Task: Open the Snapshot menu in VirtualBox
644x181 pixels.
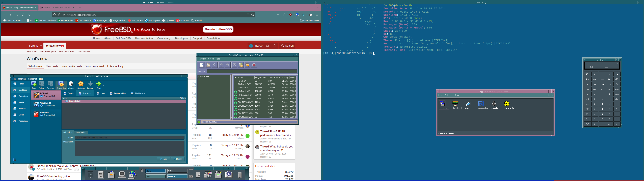Action: [x=32, y=79]
